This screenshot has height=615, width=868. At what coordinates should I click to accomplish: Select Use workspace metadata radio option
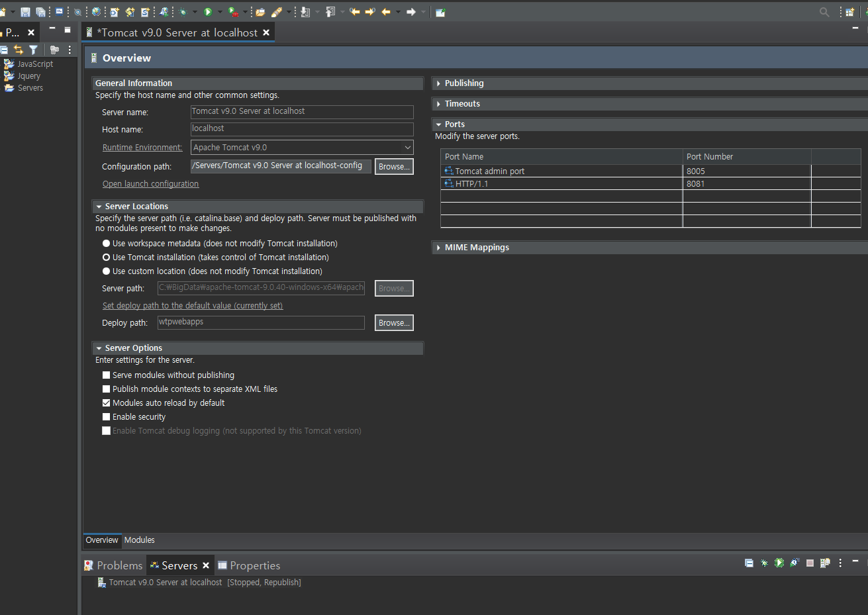click(106, 244)
